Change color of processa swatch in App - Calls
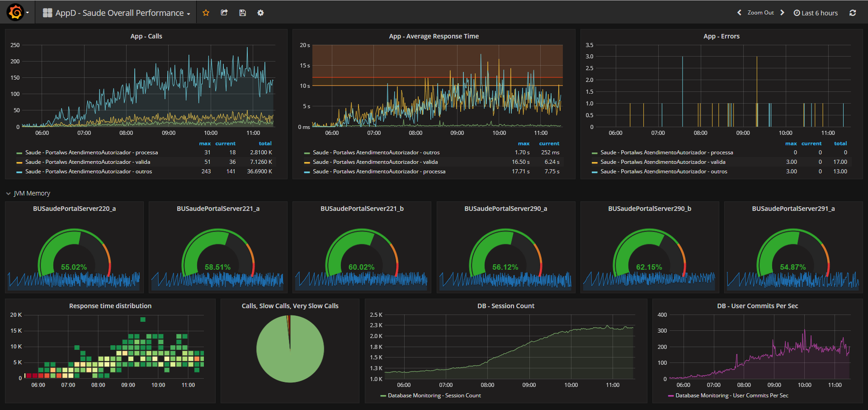 (x=19, y=153)
